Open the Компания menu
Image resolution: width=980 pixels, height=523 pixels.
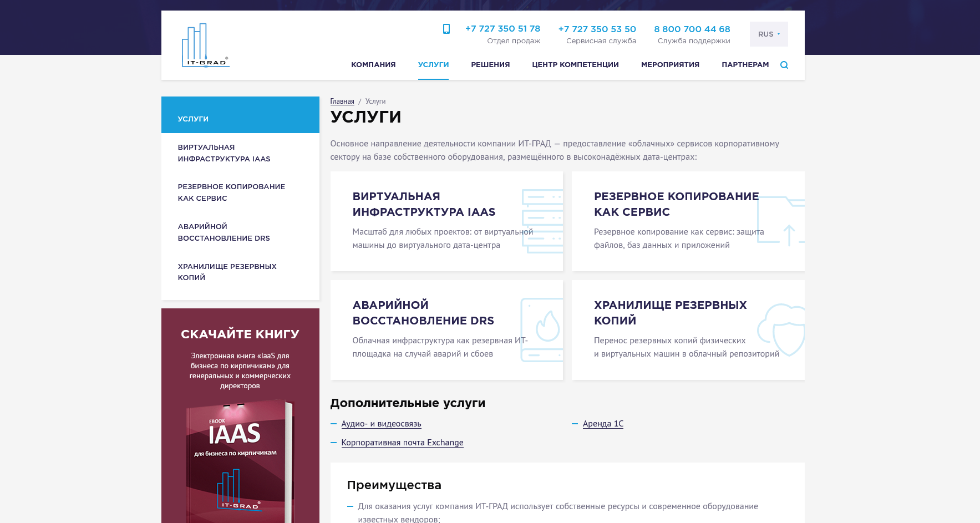click(x=373, y=65)
